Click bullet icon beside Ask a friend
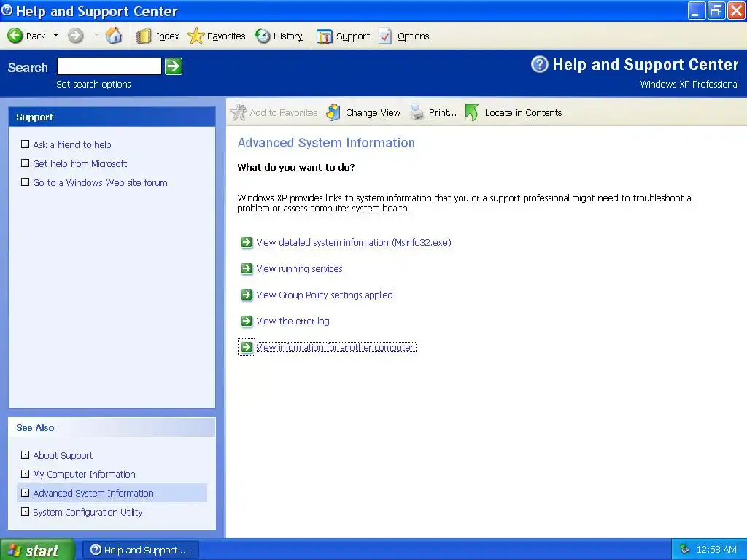Image resolution: width=747 pixels, height=560 pixels. [26, 144]
